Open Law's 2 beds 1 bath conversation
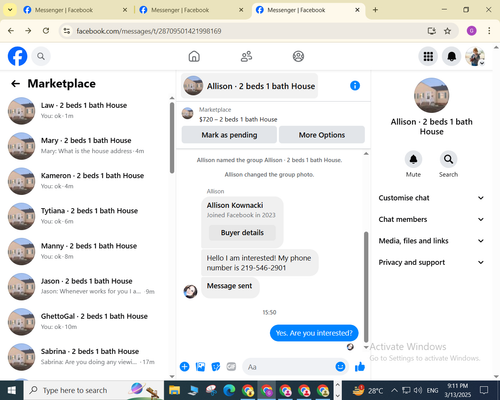This screenshot has width=500, height=400. [87, 111]
